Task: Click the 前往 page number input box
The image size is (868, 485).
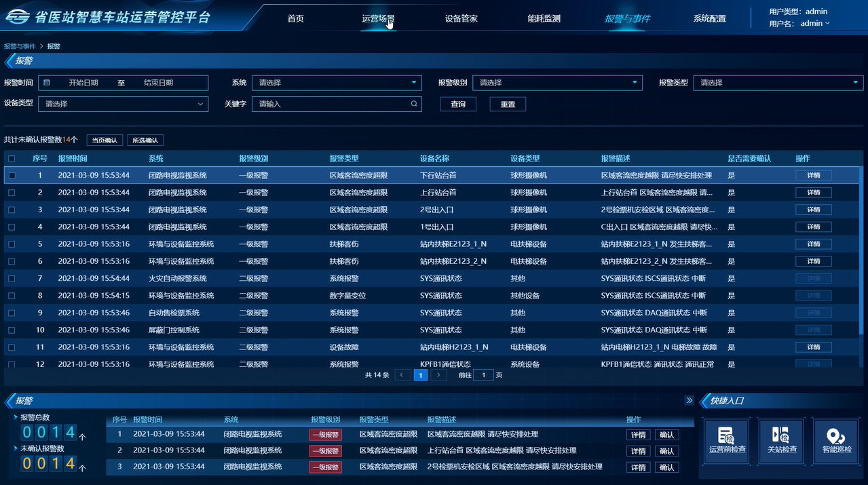Action: point(483,375)
